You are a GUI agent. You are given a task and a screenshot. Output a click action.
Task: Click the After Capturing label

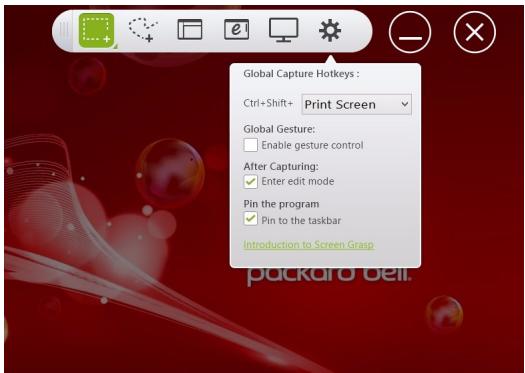(x=281, y=166)
